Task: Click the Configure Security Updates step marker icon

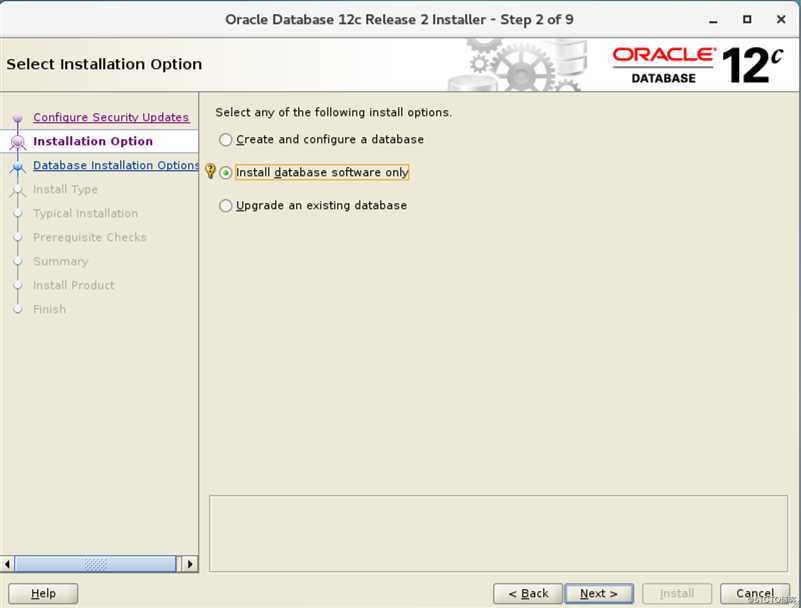Action: pos(18,119)
